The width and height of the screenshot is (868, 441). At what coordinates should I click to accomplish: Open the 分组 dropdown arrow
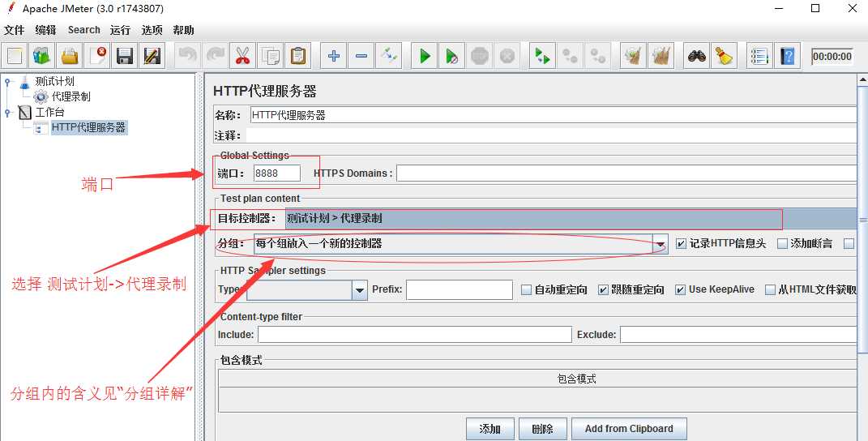tap(661, 244)
